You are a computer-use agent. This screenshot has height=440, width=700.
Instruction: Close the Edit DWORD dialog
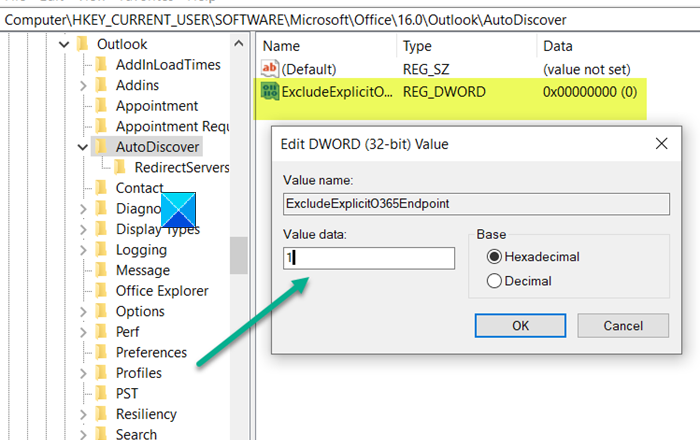(661, 143)
